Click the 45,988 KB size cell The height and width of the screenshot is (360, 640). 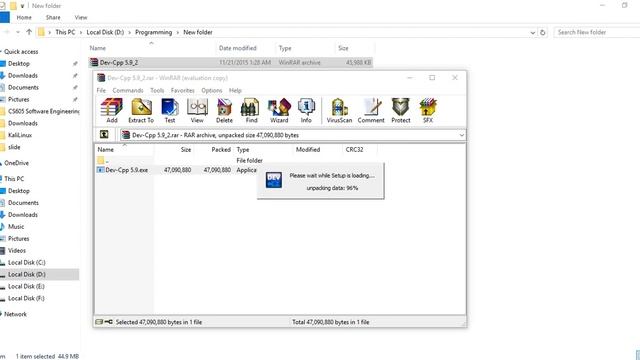[358, 62]
